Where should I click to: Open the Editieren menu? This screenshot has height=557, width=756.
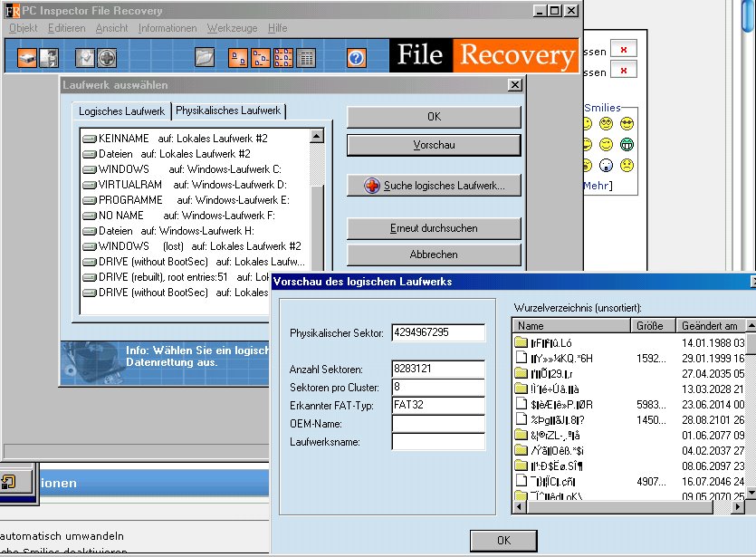click(x=66, y=28)
